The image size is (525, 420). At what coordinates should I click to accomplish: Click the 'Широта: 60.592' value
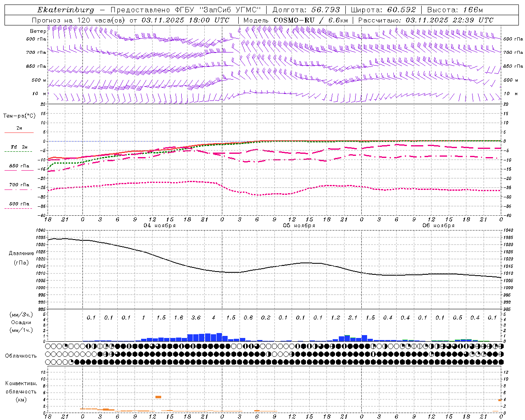click(383, 10)
